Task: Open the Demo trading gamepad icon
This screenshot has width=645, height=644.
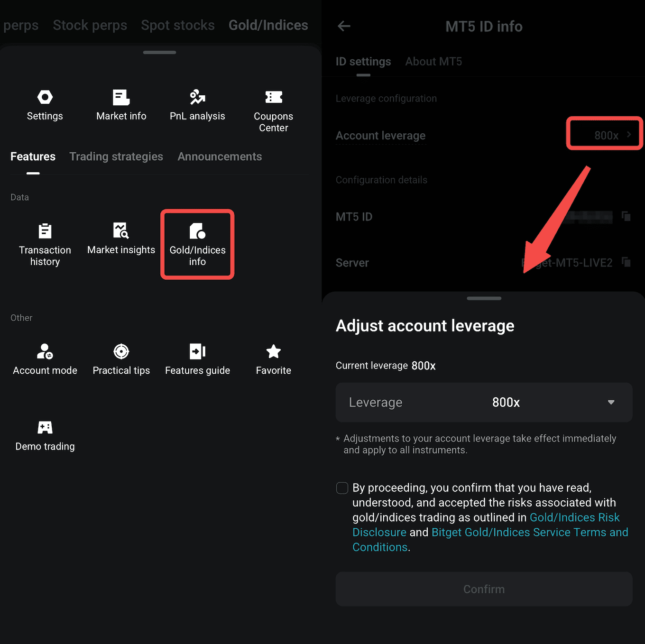Action: [x=45, y=427]
